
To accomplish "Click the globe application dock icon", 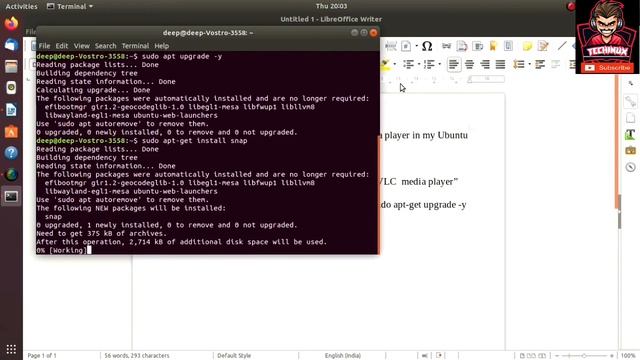I will [11, 175].
